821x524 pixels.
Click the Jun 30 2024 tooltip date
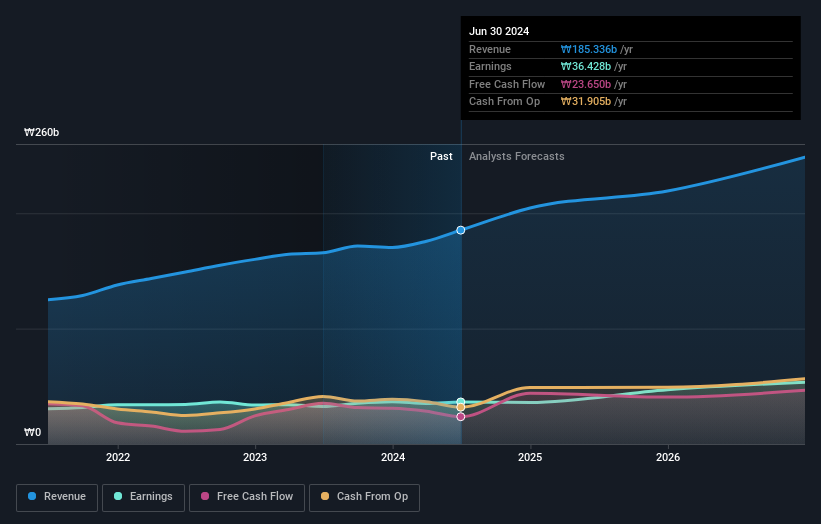[499, 31]
